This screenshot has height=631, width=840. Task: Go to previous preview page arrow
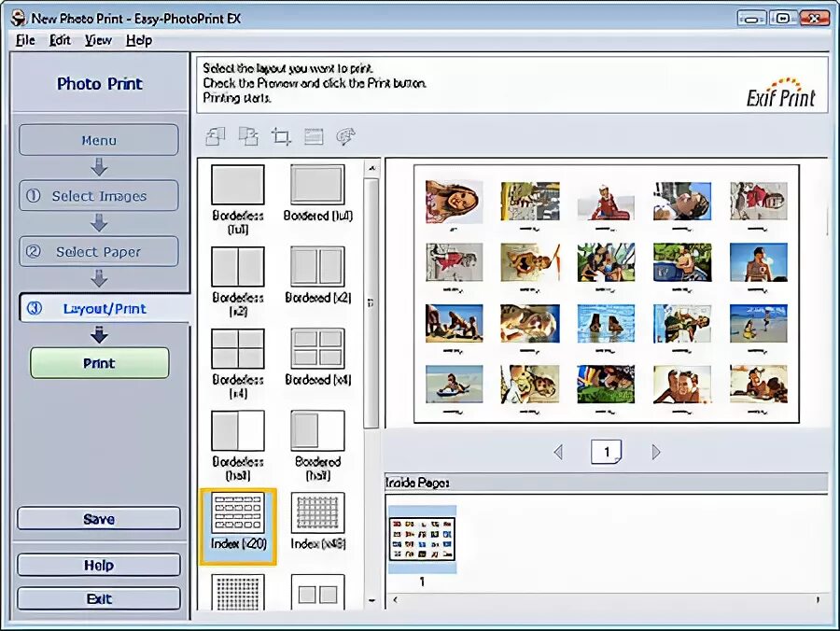558,452
